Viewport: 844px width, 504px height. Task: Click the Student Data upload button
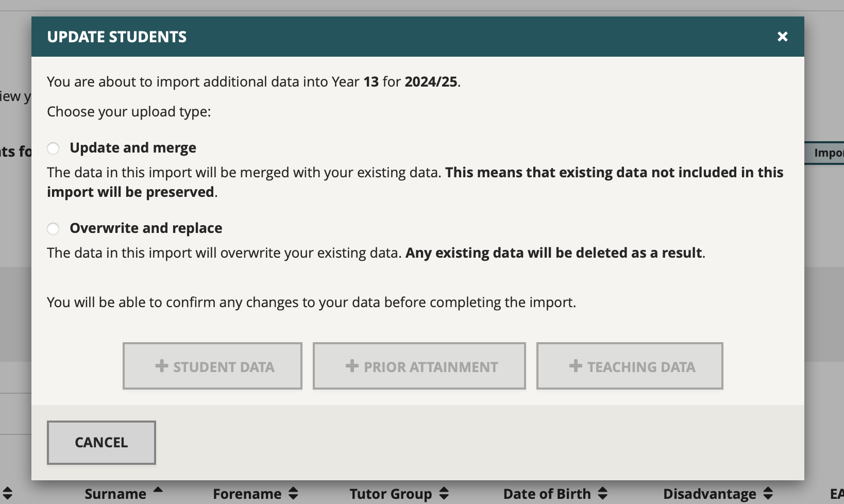[212, 366]
